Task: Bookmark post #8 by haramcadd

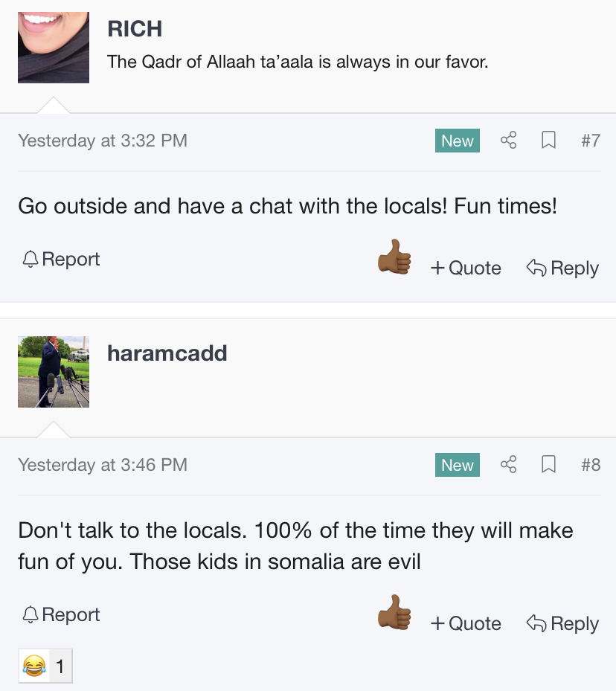Action: coord(548,464)
